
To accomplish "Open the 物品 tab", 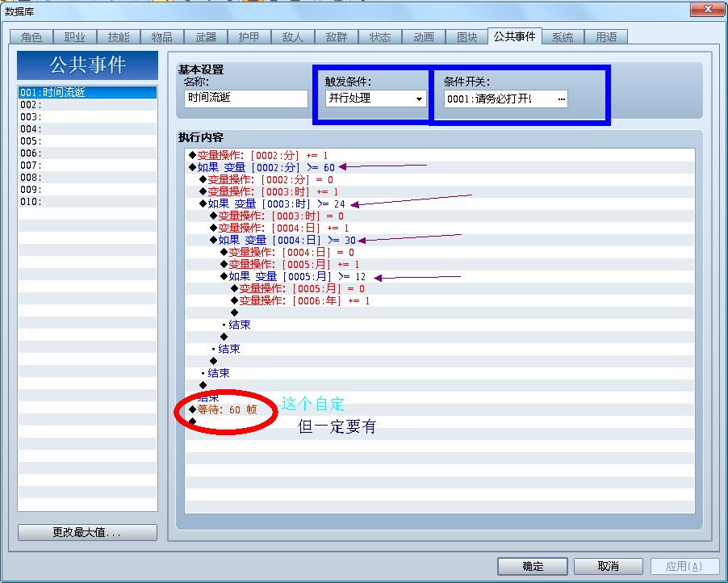I will (x=162, y=37).
